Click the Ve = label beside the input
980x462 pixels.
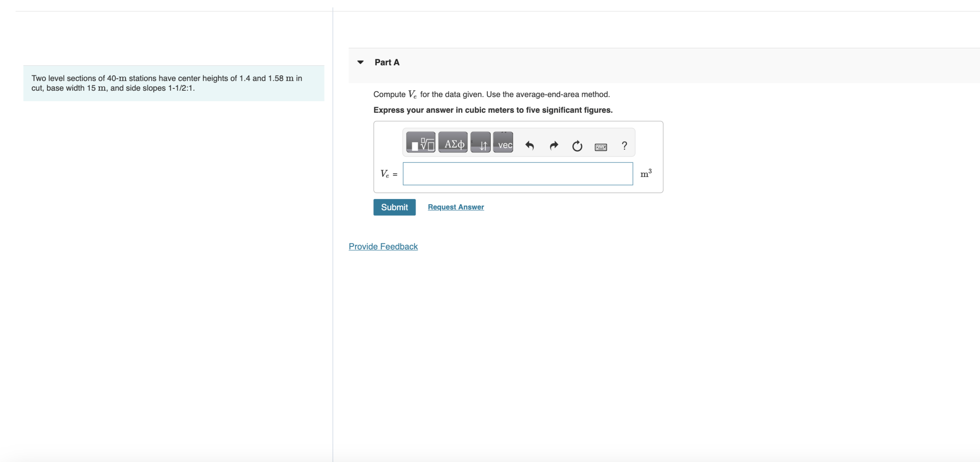pyautogui.click(x=388, y=174)
